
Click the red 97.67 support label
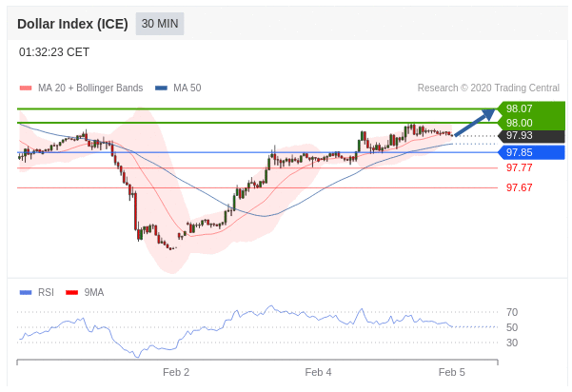tap(519, 187)
